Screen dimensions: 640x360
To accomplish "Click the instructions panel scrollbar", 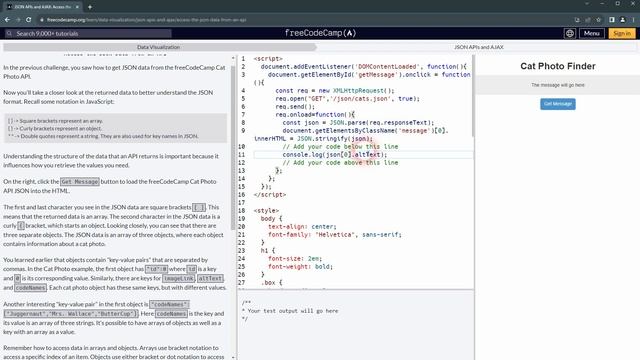I will click(233, 147).
